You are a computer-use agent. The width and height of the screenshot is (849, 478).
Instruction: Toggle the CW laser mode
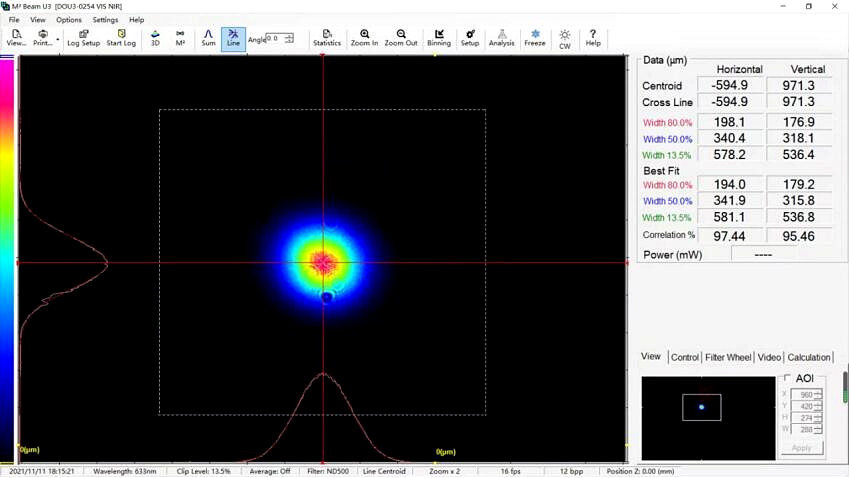coord(565,39)
